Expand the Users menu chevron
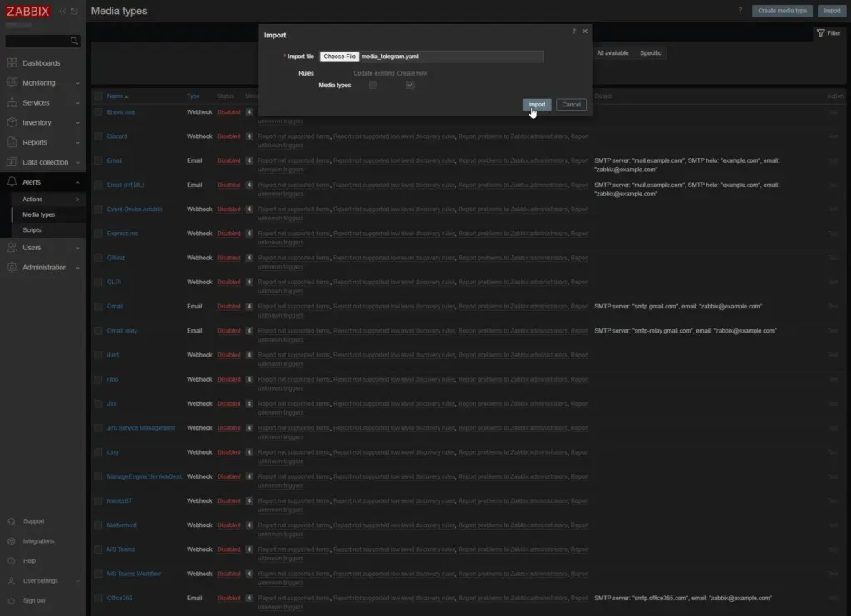Image resolution: width=851 pixels, height=616 pixels. pos(77,248)
